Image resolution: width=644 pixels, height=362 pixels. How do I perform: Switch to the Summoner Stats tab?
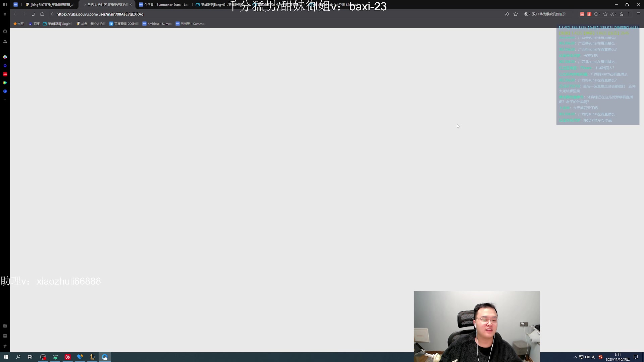(164, 5)
